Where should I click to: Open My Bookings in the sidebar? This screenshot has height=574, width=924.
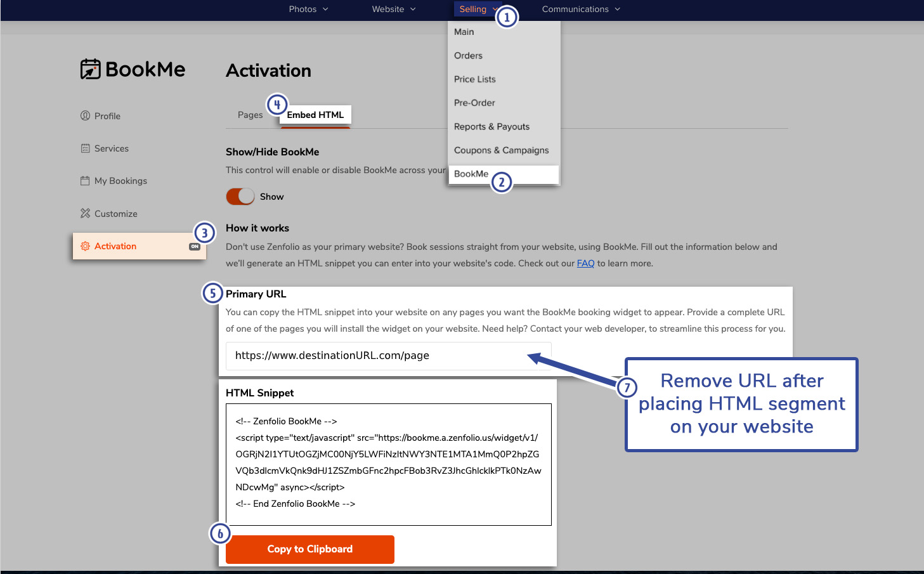[x=120, y=181]
